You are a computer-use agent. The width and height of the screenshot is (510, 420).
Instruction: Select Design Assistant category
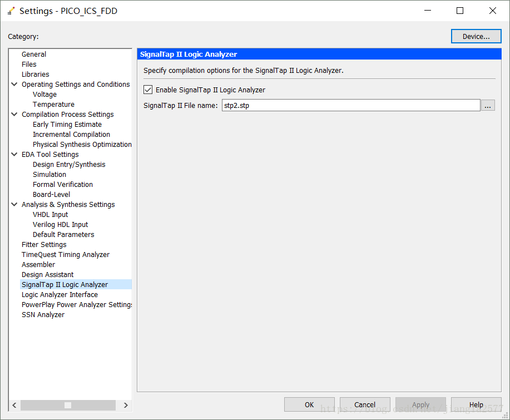(47, 275)
